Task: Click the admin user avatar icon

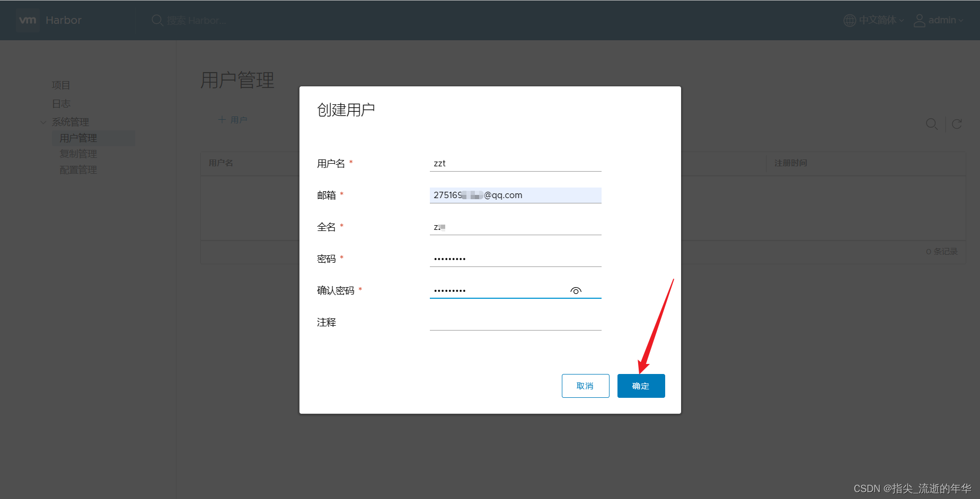Action: click(920, 20)
